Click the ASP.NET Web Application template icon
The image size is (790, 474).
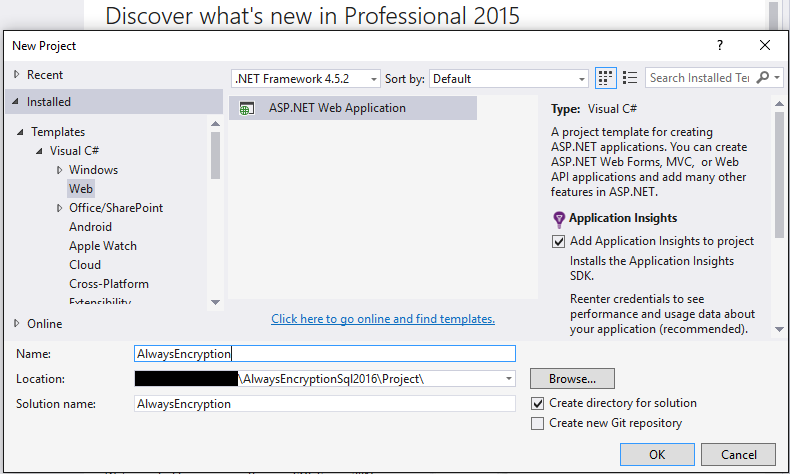coord(247,108)
